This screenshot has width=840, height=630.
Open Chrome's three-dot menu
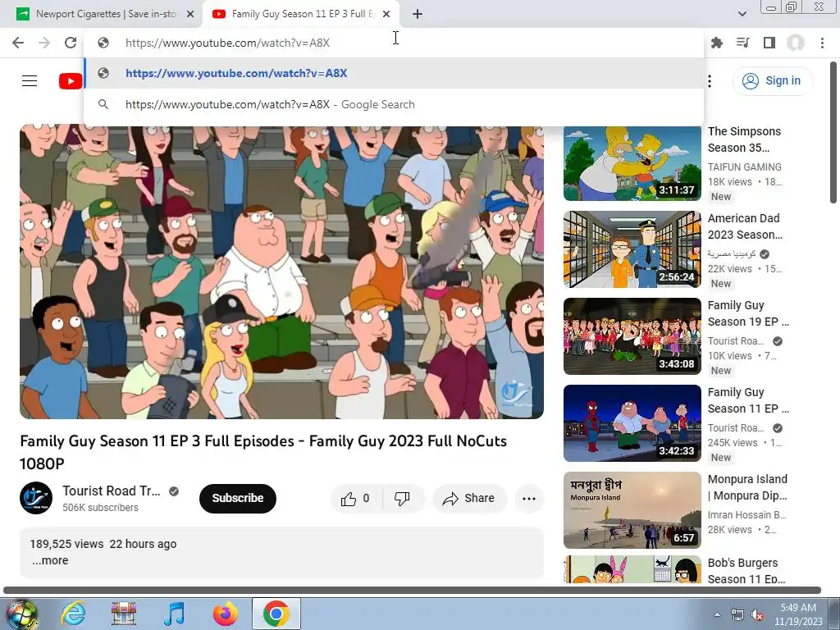pyautogui.click(x=822, y=43)
